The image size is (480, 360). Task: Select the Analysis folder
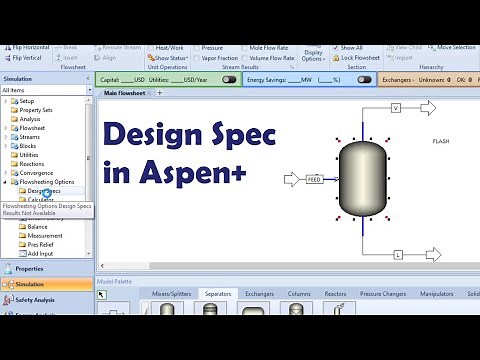click(x=26, y=119)
